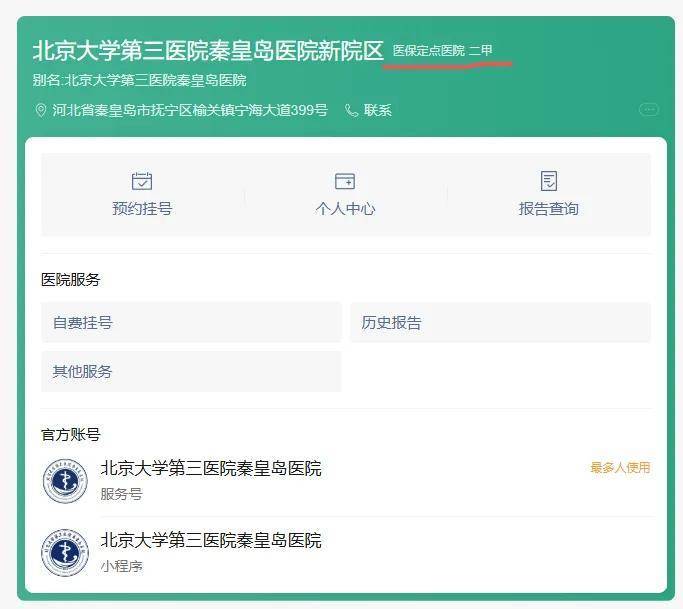This screenshot has height=609, width=683.
Task: Select the 其他服务 option
Action: (191, 371)
